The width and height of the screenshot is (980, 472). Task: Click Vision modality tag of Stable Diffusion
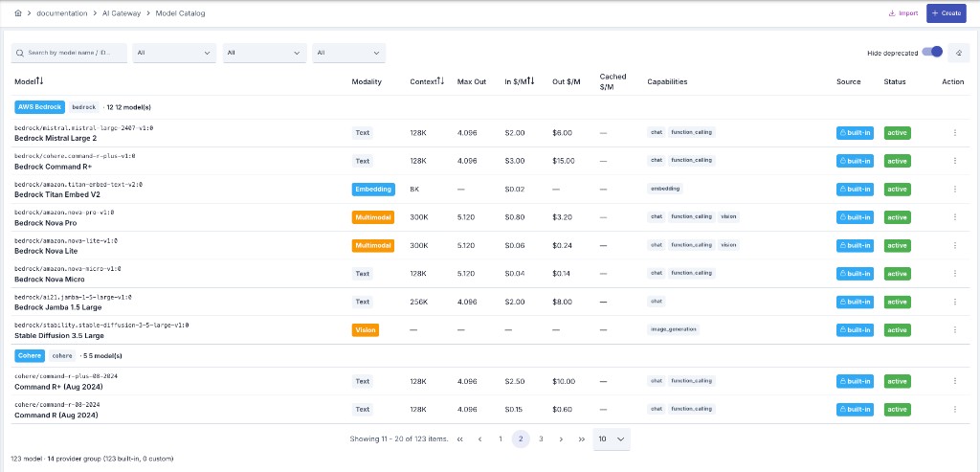[366, 329]
